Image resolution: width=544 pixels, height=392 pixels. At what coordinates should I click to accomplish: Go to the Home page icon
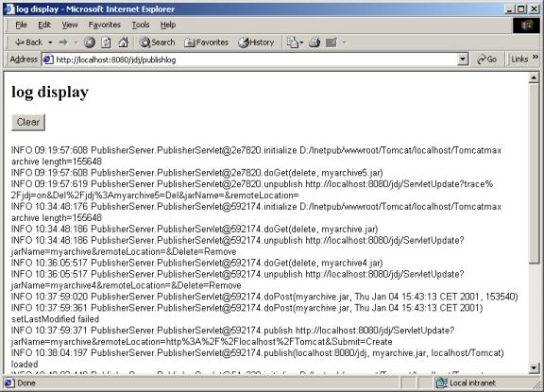point(123,43)
